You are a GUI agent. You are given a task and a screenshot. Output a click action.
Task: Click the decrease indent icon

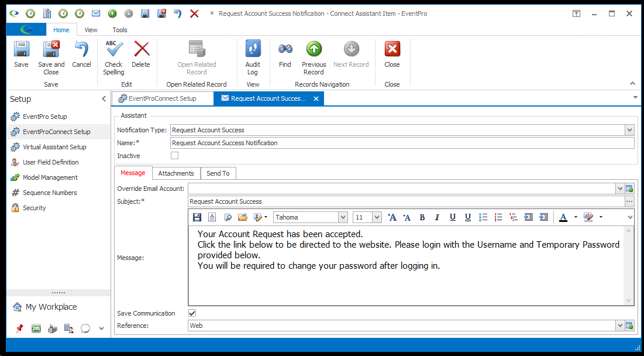tap(529, 217)
